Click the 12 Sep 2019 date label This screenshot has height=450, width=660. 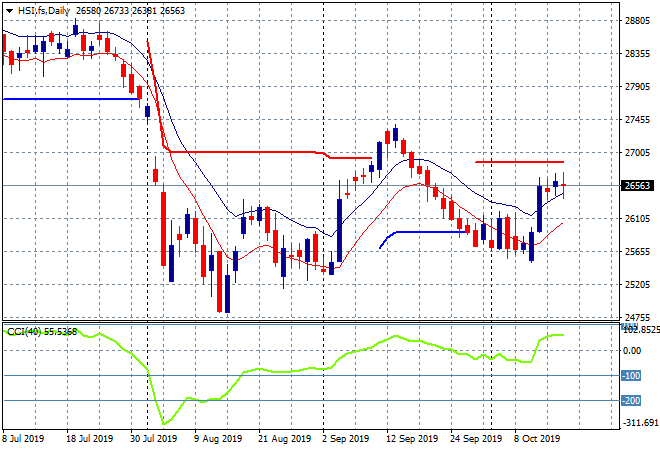[x=412, y=439]
